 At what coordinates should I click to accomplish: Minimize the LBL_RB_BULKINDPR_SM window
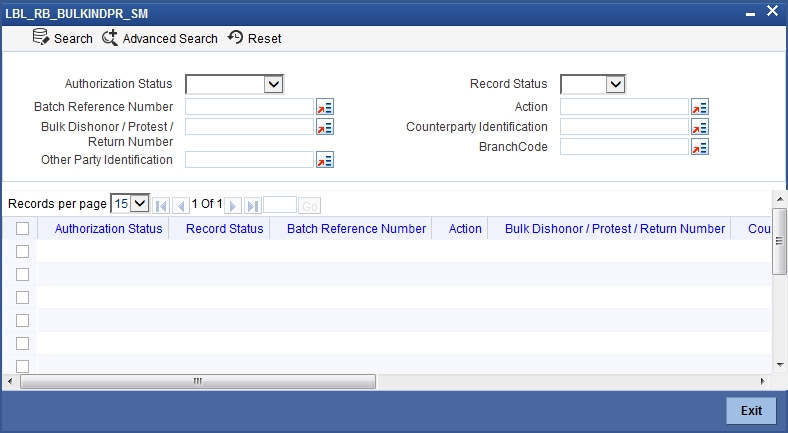pos(750,14)
